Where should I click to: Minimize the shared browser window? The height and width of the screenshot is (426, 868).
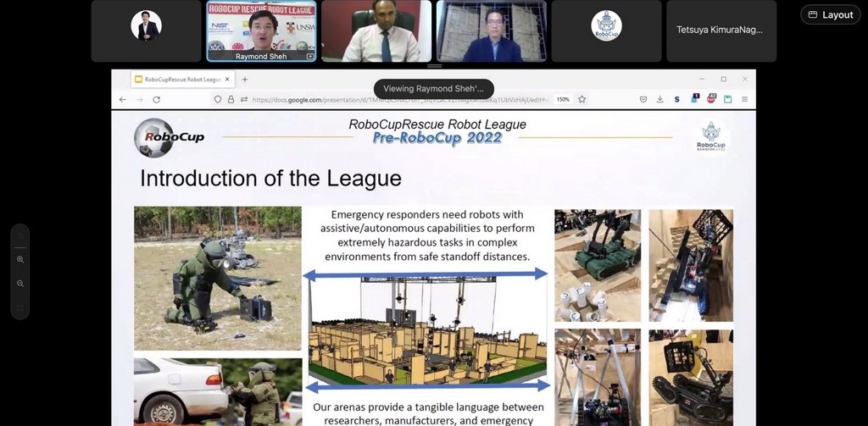coord(702,79)
